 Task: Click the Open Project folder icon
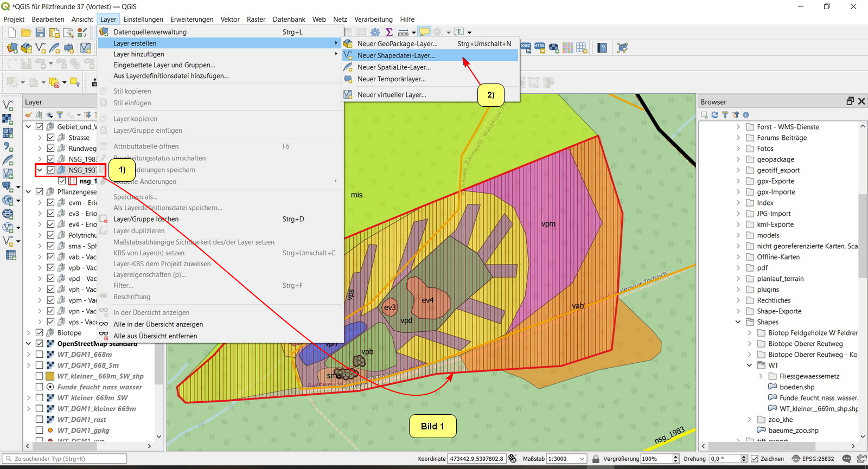(x=25, y=33)
